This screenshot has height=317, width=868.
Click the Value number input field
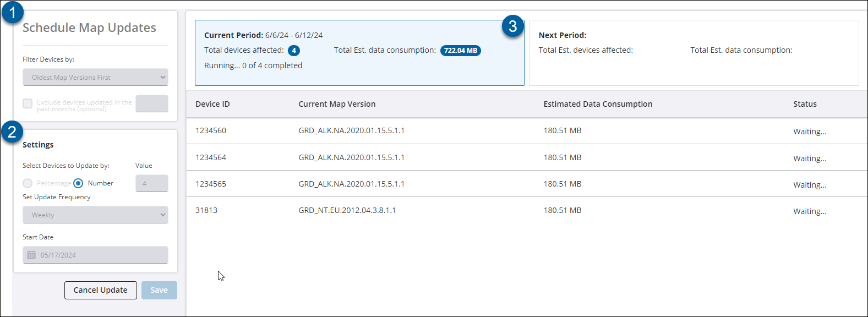tap(151, 183)
